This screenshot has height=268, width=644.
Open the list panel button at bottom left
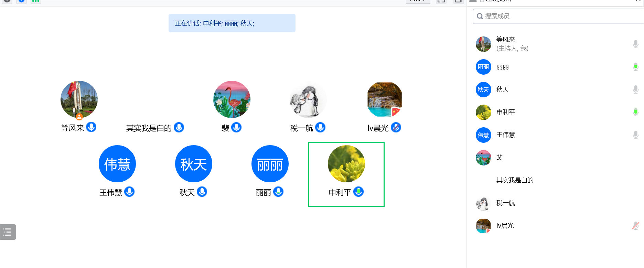[8, 232]
